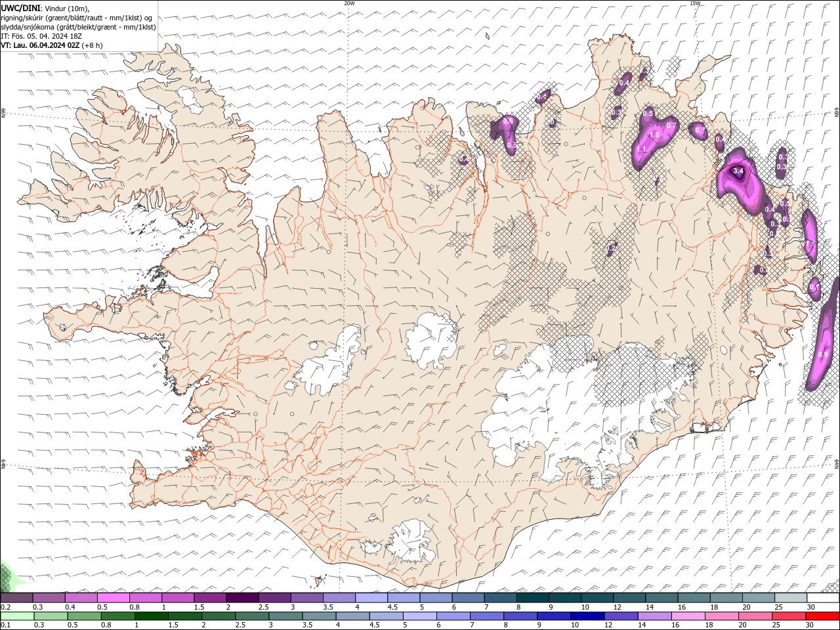
Task: Click the lower legend label 14
Action: tap(641, 625)
